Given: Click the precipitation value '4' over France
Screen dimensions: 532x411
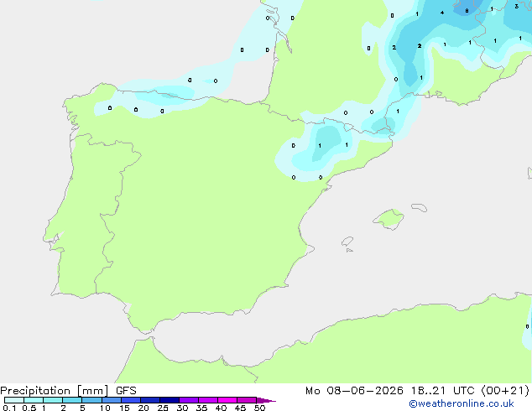Looking at the screenshot, I should [441, 13].
